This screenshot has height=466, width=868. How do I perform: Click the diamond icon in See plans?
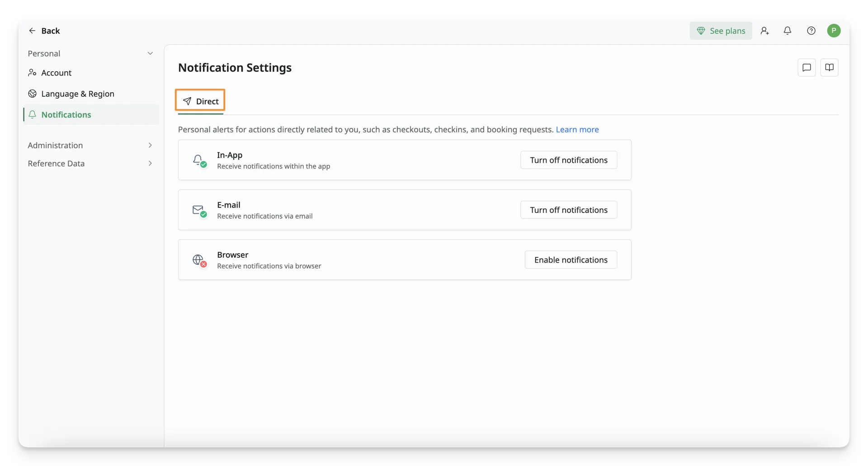[701, 31]
